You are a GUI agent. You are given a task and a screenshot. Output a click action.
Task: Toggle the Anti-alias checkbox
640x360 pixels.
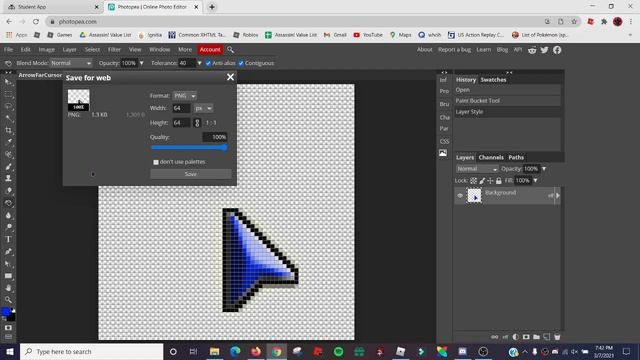tap(209, 63)
